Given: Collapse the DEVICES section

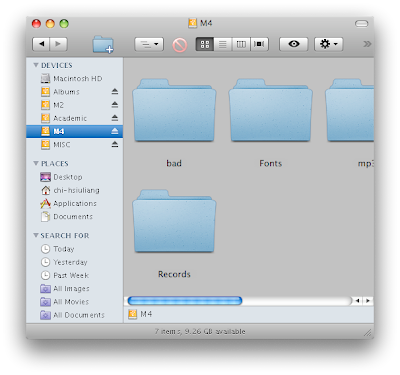Looking at the screenshot, I should pyautogui.click(x=36, y=65).
